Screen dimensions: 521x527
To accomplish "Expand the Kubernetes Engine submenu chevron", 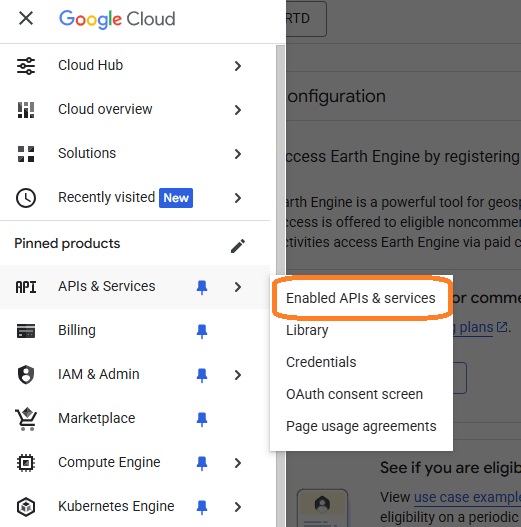I will click(x=238, y=507).
